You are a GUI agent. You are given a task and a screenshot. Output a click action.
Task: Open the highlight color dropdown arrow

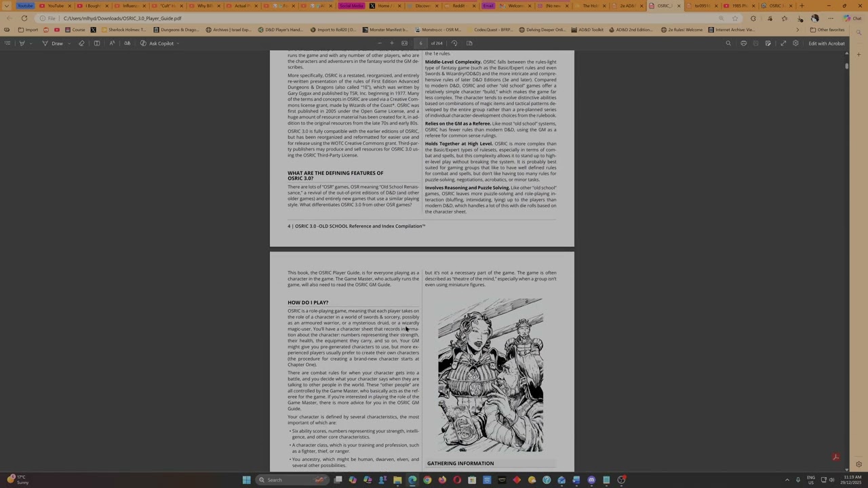31,43
